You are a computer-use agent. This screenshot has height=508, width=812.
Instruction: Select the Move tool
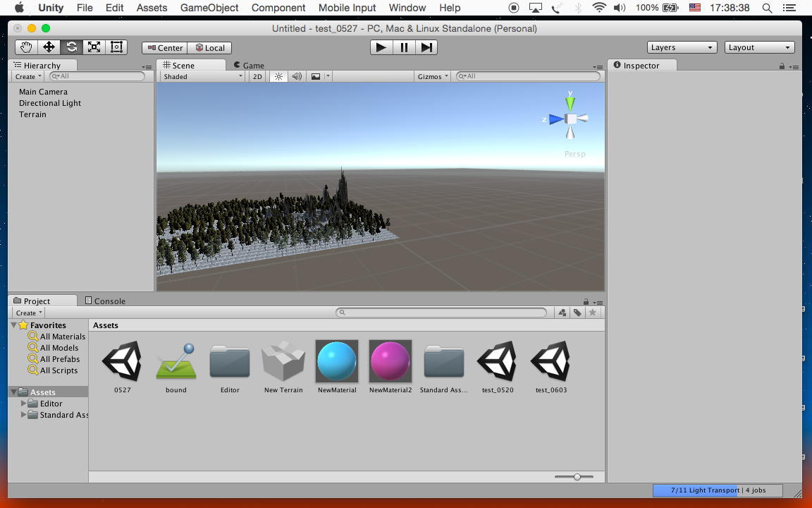pyautogui.click(x=49, y=47)
